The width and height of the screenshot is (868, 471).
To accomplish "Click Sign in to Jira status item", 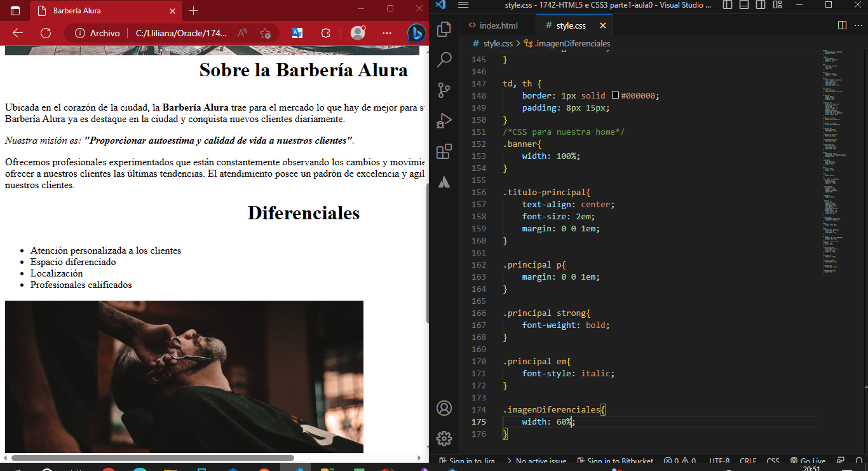I will (467, 461).
